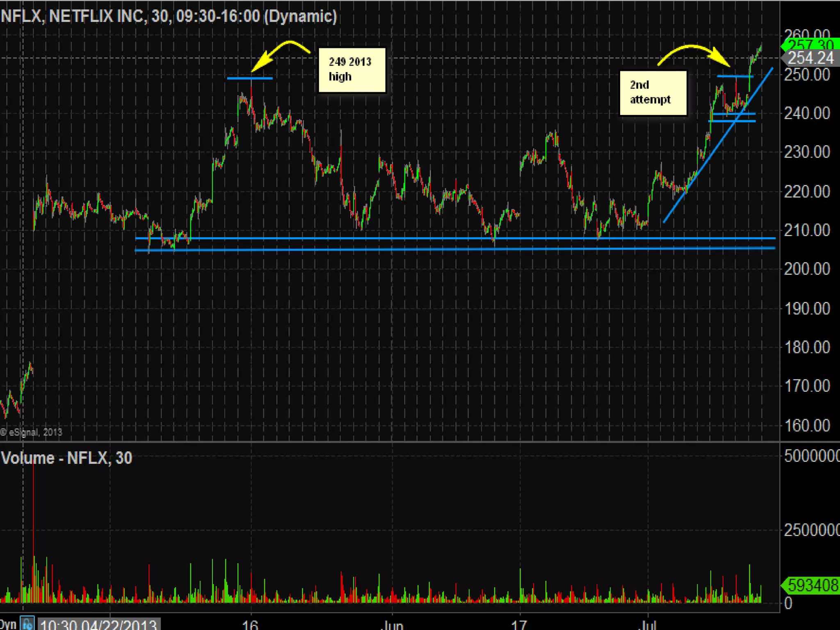Click the Dyn interval label
The image size is (840, 630).
(x=8, y=624)
